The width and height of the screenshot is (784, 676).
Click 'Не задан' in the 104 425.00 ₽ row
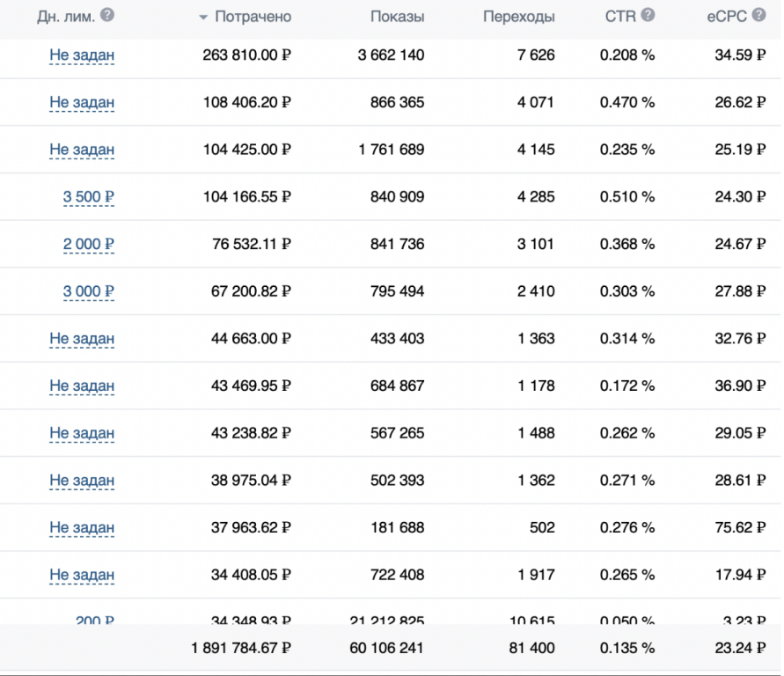pos(82,150)
